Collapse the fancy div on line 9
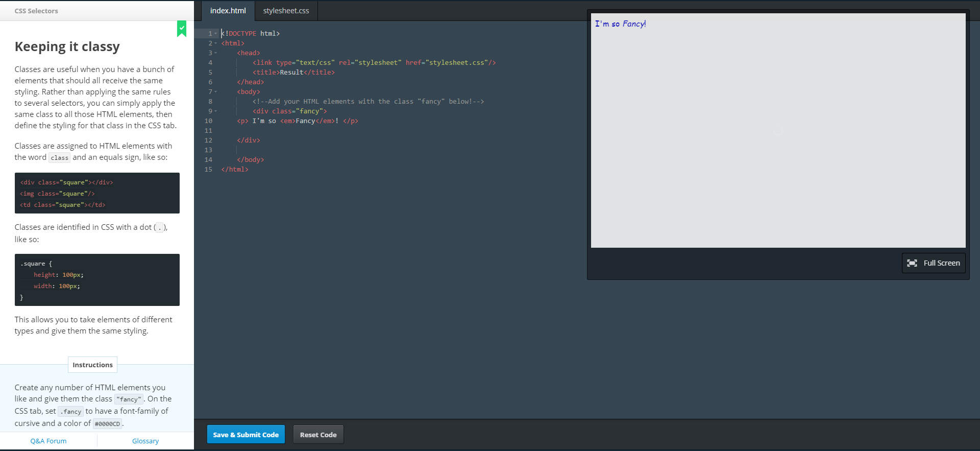The width and height of the screenshot is (980, 451). click(x=216, y=111)
